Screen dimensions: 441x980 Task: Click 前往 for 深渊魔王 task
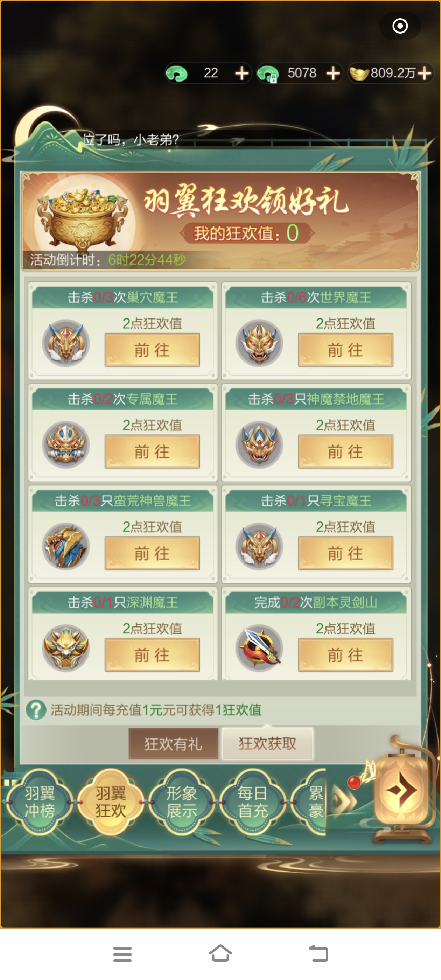point(152,655)
